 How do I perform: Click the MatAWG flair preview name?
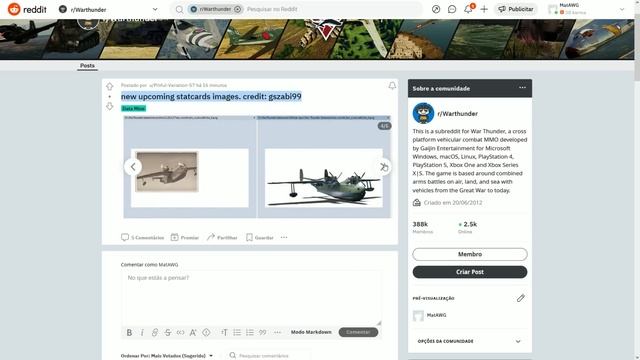pos(436,315)
